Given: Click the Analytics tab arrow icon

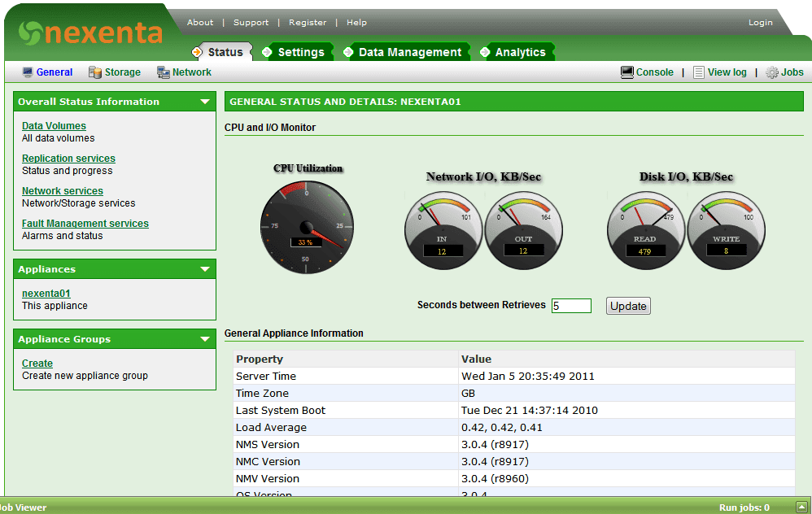Looking at the screenshot, I should pos(485,52).
